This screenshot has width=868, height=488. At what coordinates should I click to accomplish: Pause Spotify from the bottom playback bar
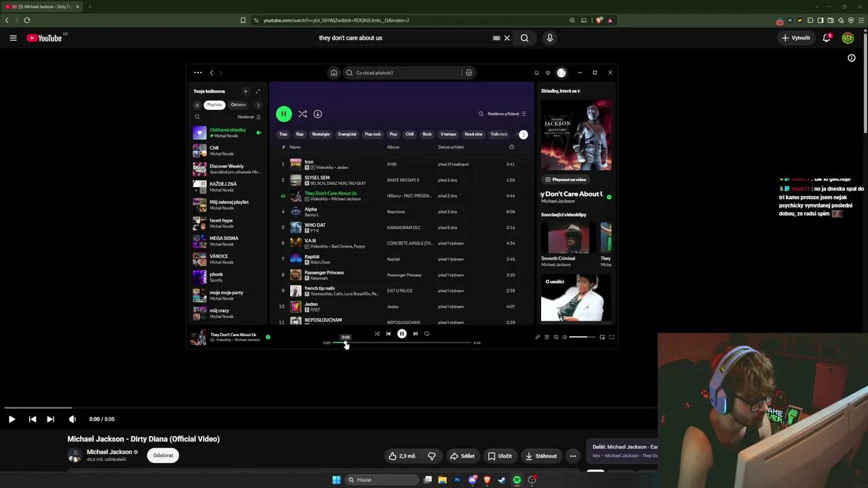pyautogui.click(x=402, y=333)
